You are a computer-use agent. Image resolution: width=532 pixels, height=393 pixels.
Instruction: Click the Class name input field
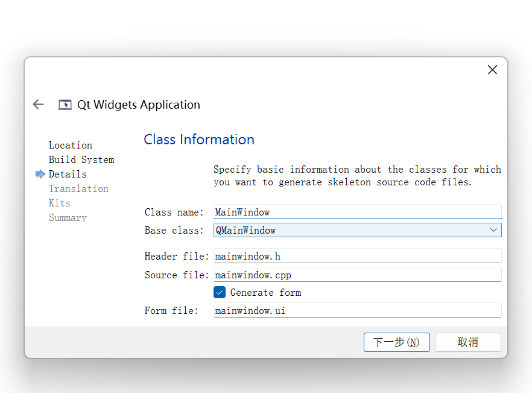pos(357,212)
